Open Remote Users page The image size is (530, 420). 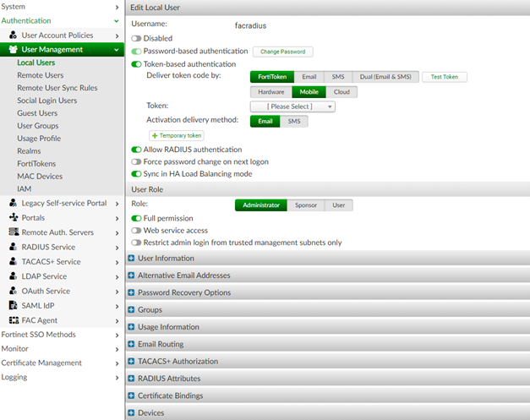[x=41, y=75]
